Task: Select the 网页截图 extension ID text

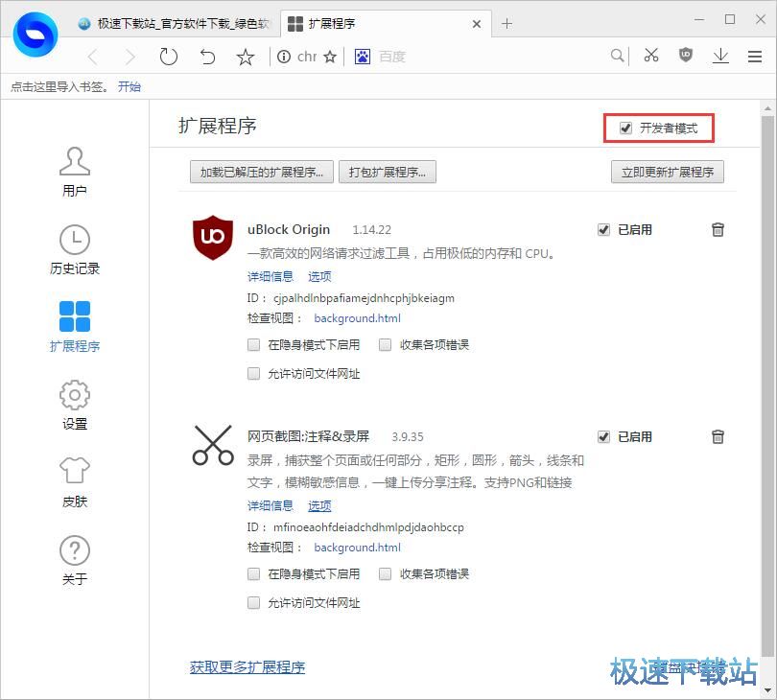Action: (368, 527)
